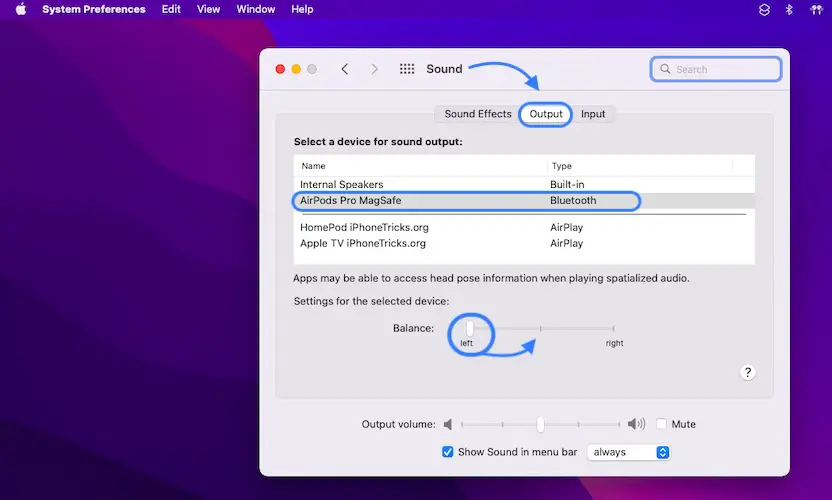Click the low volume speaker icon
This screenshot has width=832, height=500.
[449, 424]
